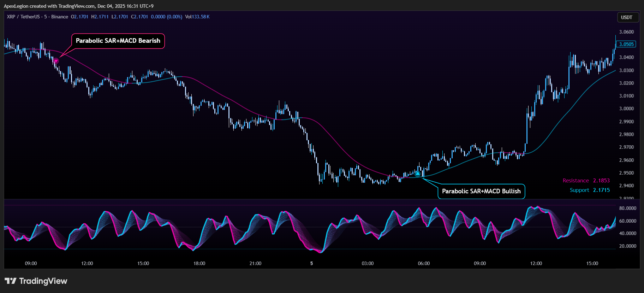The height and width of the screenshot is (293, 644).
Task: Click the Binance exchange name in legend
Action: pos(60,17)
